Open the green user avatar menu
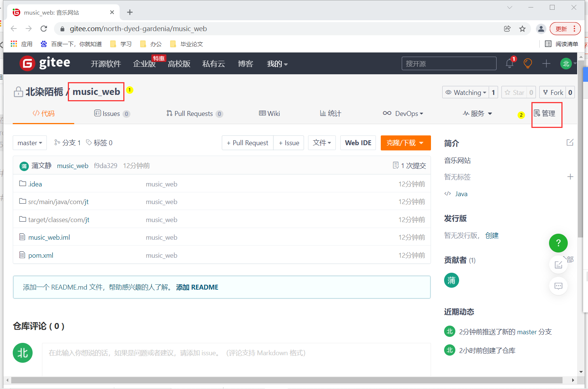 click(x=566, y=63)
